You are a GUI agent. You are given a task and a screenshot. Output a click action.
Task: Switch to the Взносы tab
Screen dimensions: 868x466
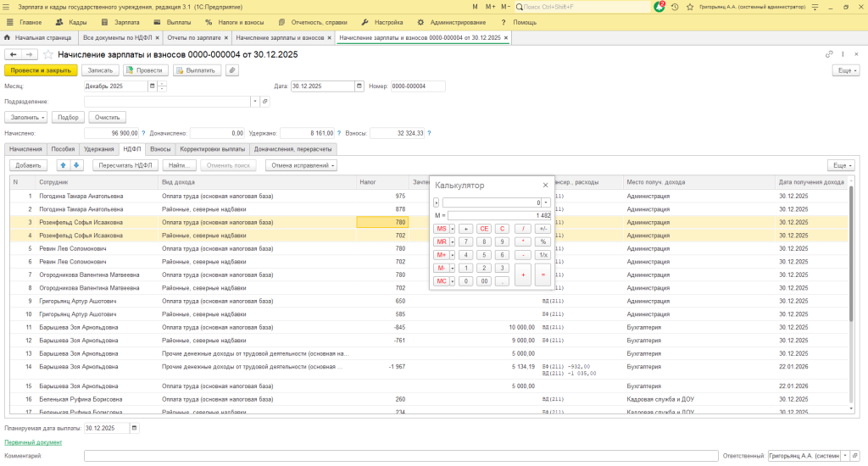coord(160,148)
